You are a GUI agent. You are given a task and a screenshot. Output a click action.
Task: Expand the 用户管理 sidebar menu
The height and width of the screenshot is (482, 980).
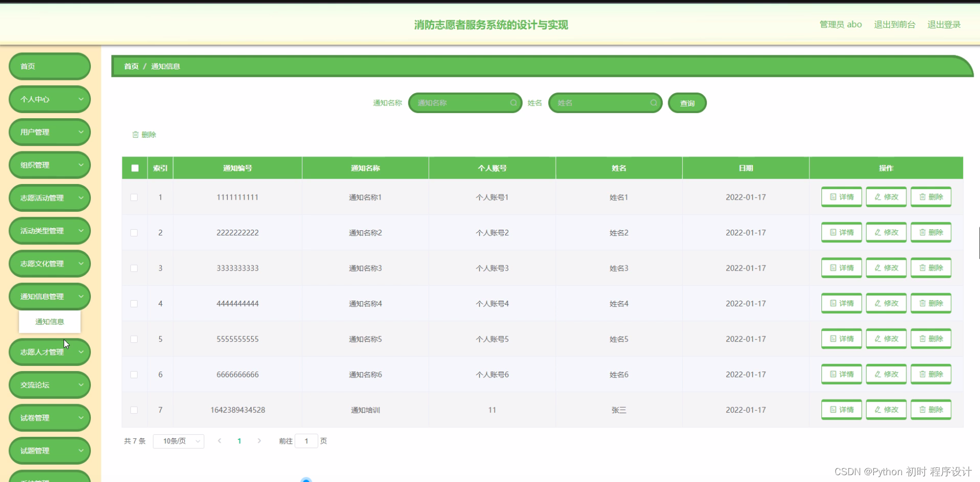click(49, 132)
